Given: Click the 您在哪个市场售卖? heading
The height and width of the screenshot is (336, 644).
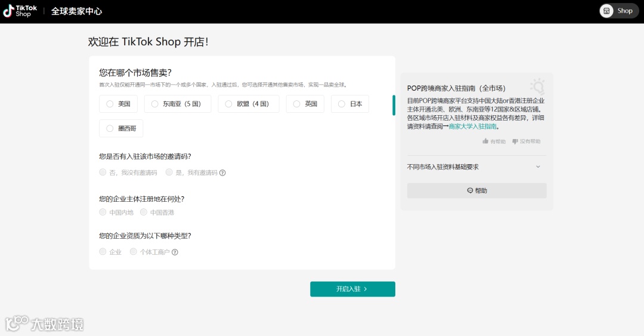Looking at the screenshot, I should pos(135,73).
